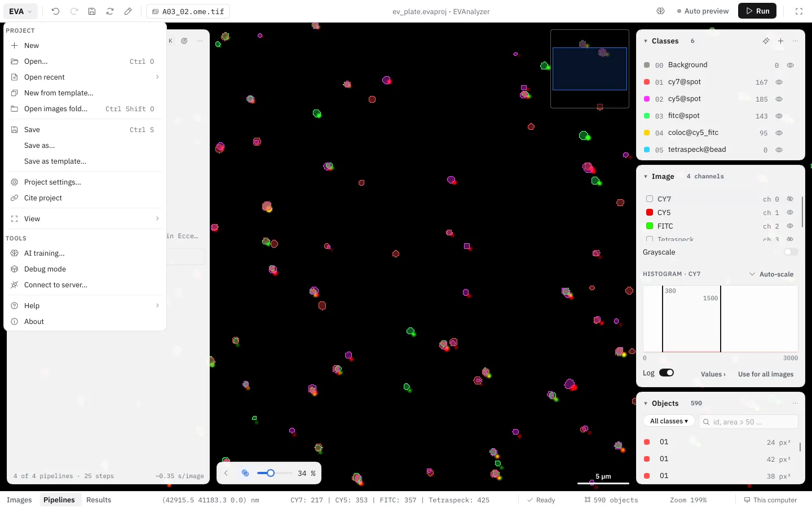Adjust the overlay opacity slider handle
812x508 pixels.
(x=271, y=473)
